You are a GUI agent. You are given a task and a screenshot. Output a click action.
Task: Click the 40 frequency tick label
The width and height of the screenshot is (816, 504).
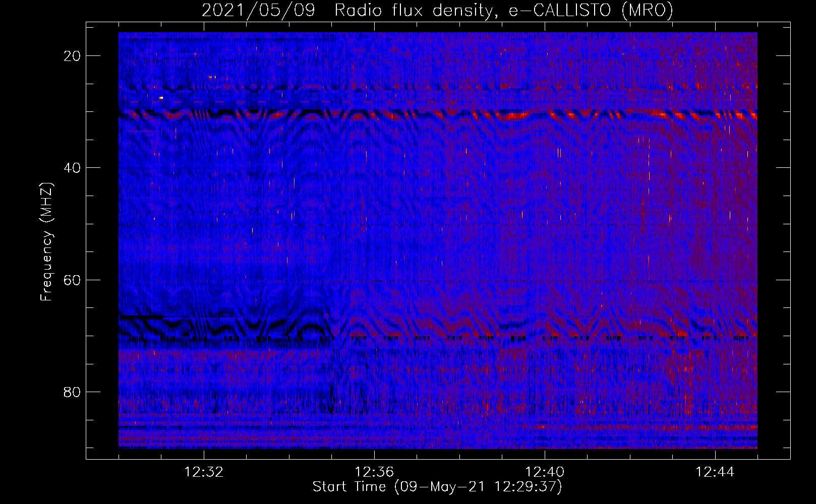point(72,168)
